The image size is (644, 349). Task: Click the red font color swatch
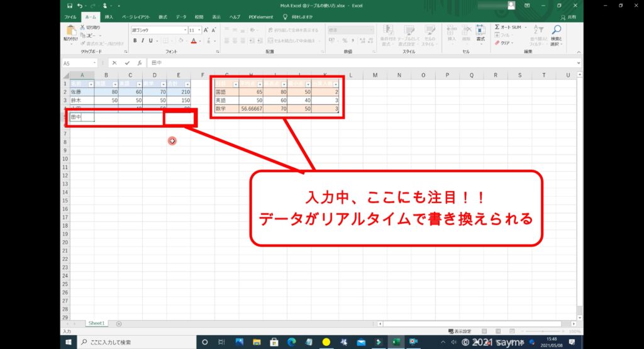click(193, 40)
